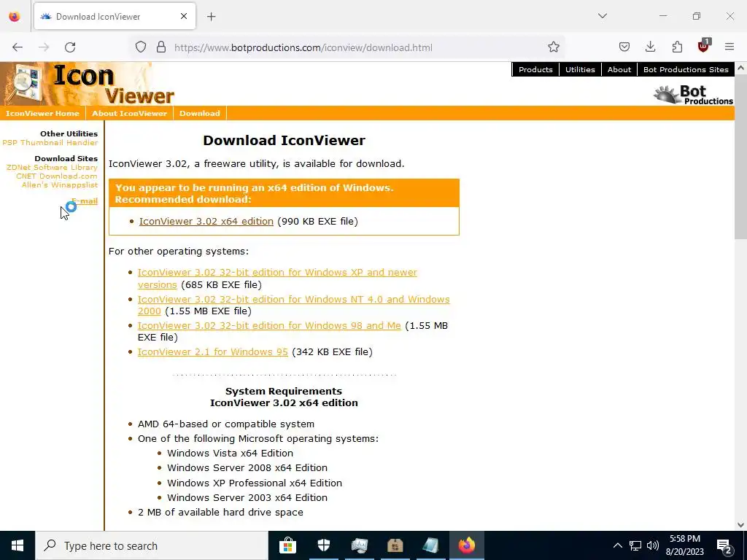The image size is (747, 560).
Task: Open Allen's Winappslist link
Action: 60,184
